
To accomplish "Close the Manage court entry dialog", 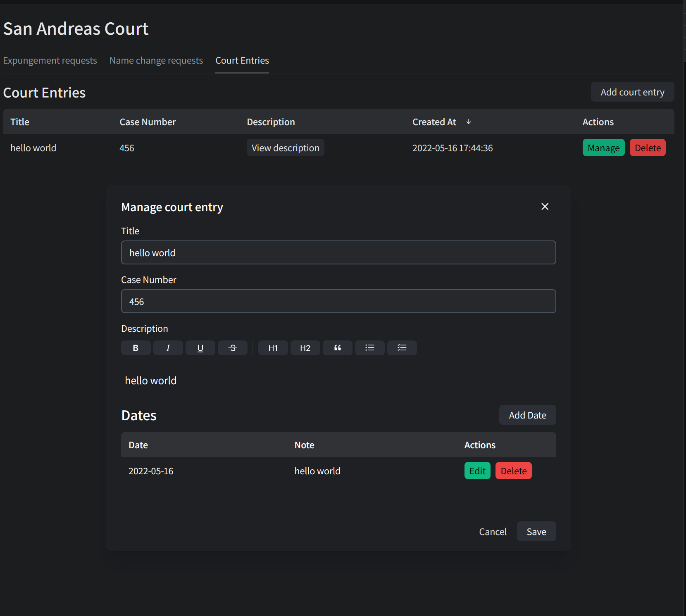I will 545,207.
